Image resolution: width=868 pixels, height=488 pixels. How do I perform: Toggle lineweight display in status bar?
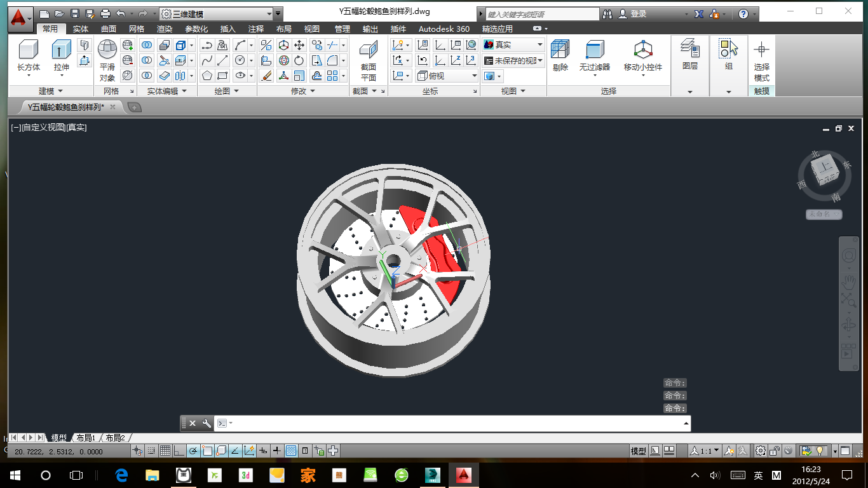[x=277, y=451]
